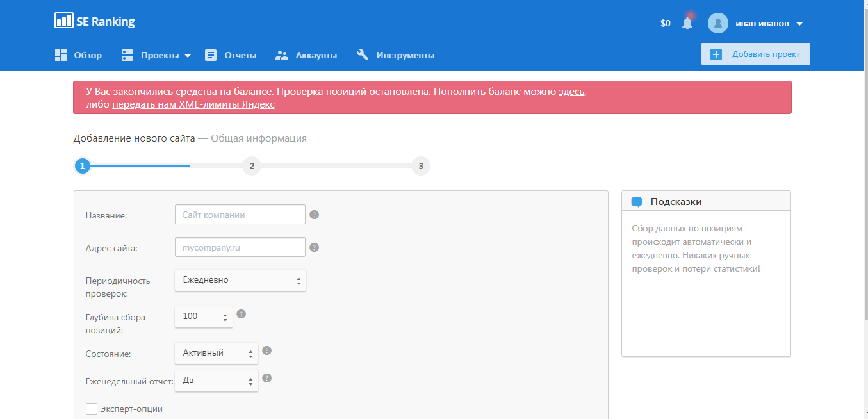
Task: Click help icon beside Адрес сайта field
Action: click(314, 247)
